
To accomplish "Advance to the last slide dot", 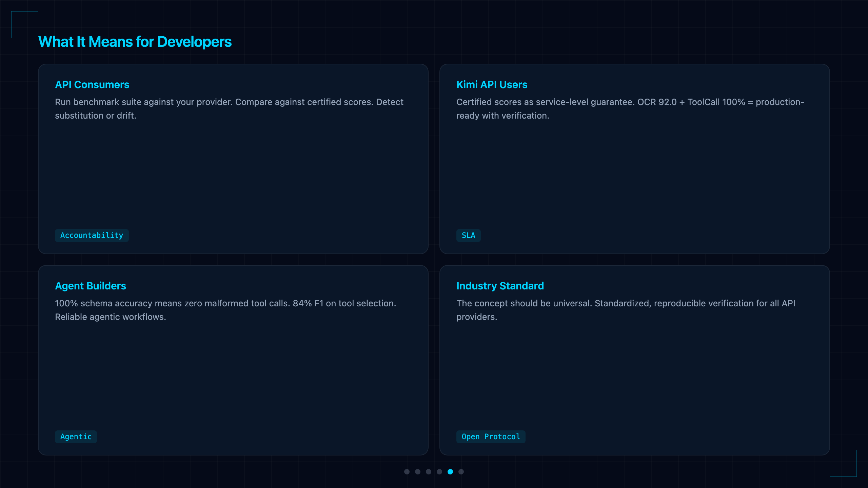I will tap(461, 472).
